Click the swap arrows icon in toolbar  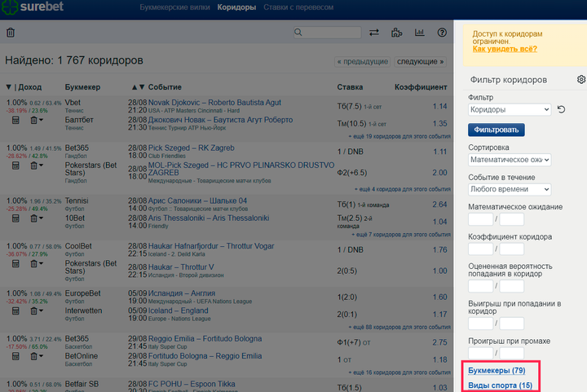click(x=374, y=33)
